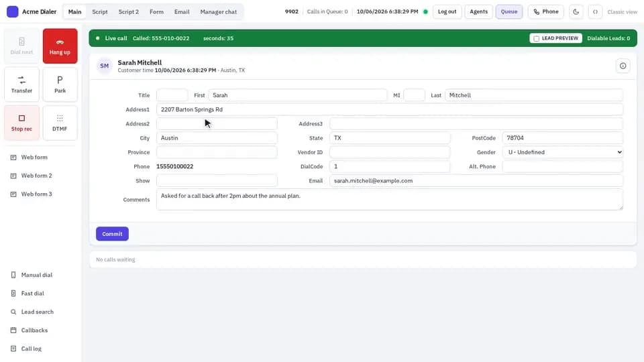Click the "Dialable Leads: 0" text
Screen dimensions: 644x362
coord(608,38)
